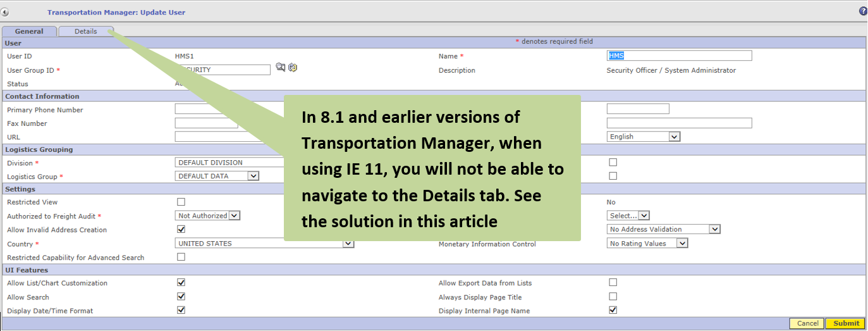This screenshot has height=331, width=868.
Task: Click the refresh icon next to User Group ID
Action: (293, 68)
